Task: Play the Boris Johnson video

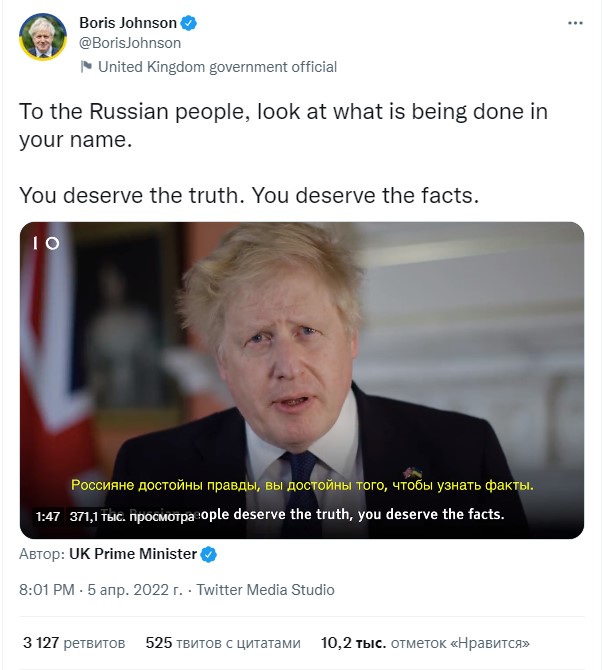Action: pyautogui.click(x=301, y=380)
